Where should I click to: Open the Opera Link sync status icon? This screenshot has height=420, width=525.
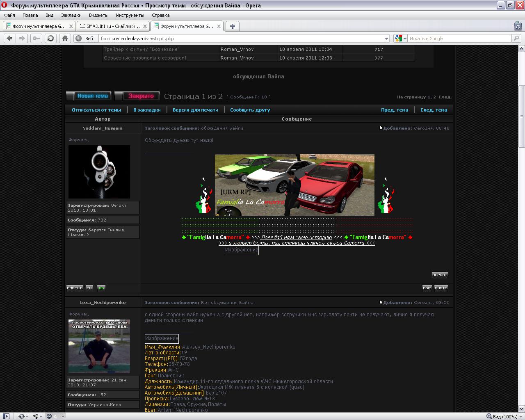23,416
